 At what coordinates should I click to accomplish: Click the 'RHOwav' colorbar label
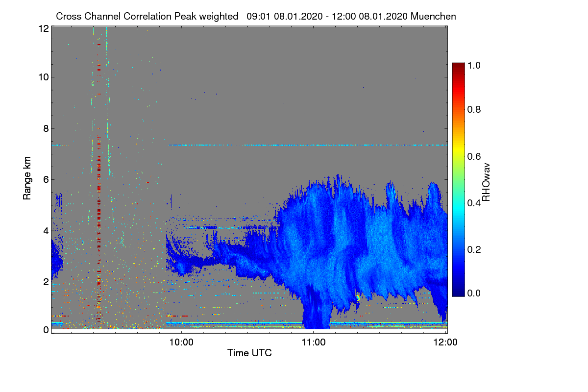coord(486,182)
